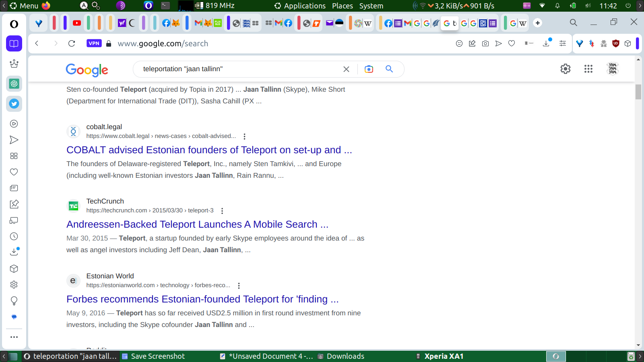
Task: Open the terminal launcher in top panel
Action: (x=165, y=6)
